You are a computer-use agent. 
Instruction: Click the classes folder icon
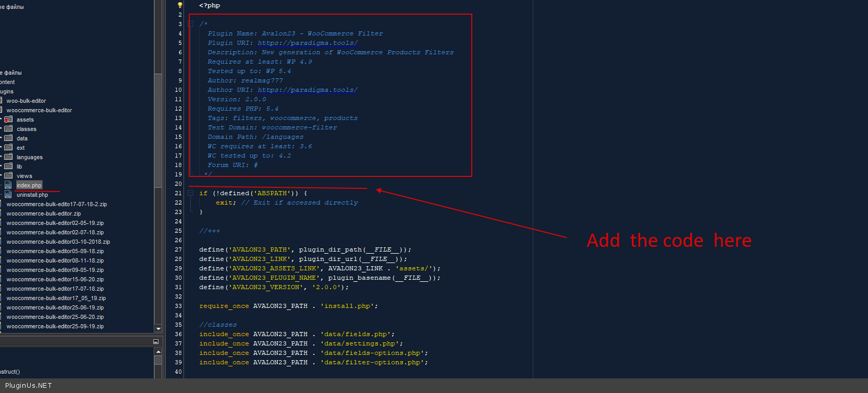8,129
